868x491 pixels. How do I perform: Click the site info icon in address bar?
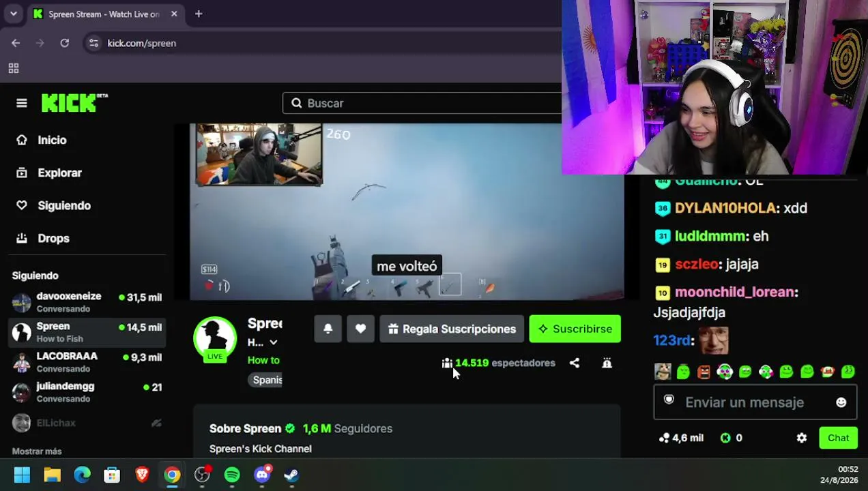point(93,43)
